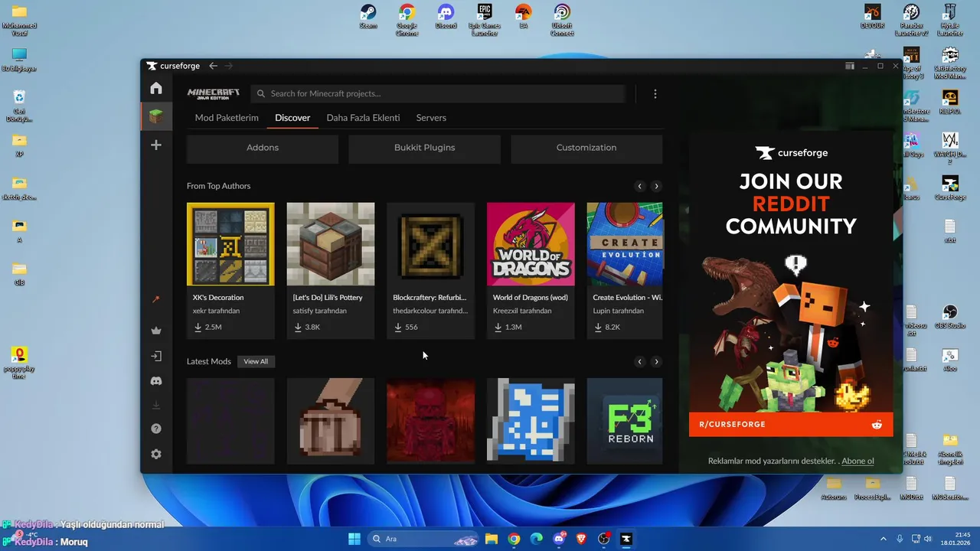
Task: Open the Ubisoft Connect desktop shortcut
Action: click(x=562, y=21)
